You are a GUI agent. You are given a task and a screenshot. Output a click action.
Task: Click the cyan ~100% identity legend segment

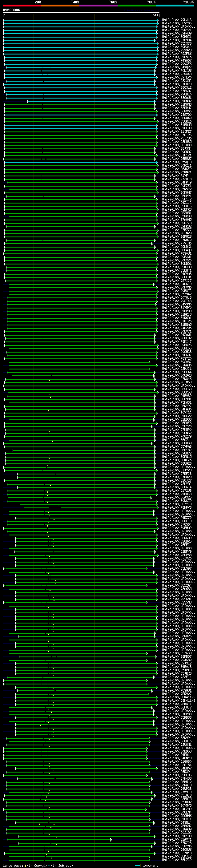coord(175,6)
